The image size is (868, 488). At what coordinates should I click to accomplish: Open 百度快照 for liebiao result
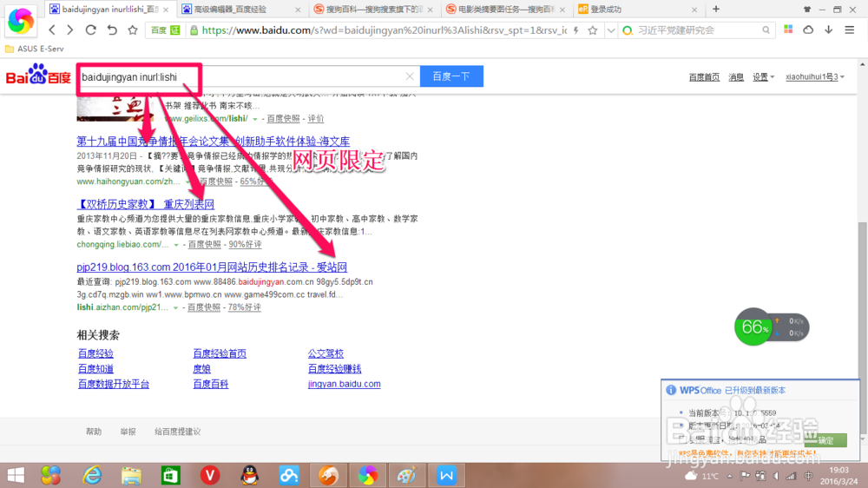click(x=204, y=244)
